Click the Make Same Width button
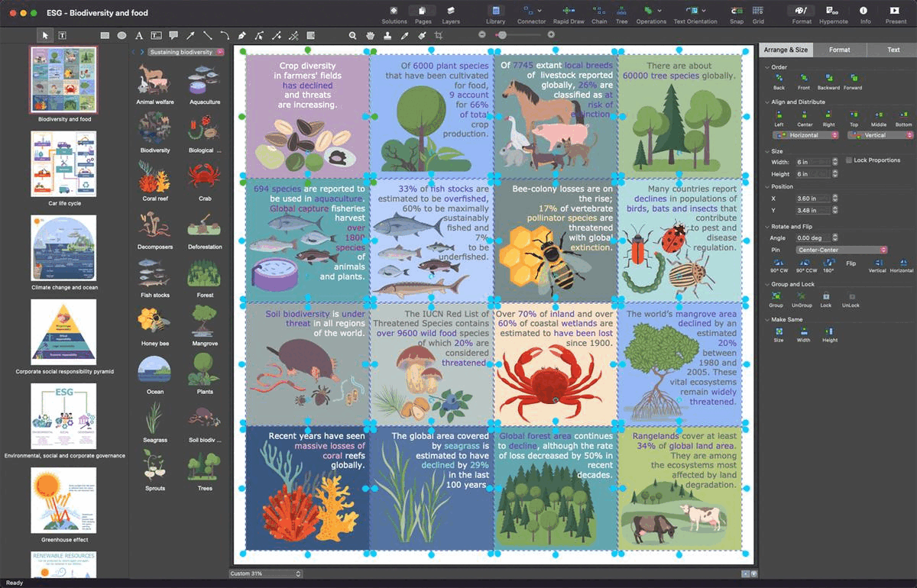Viewport: 917px width, 588px height. pos(803,331)
